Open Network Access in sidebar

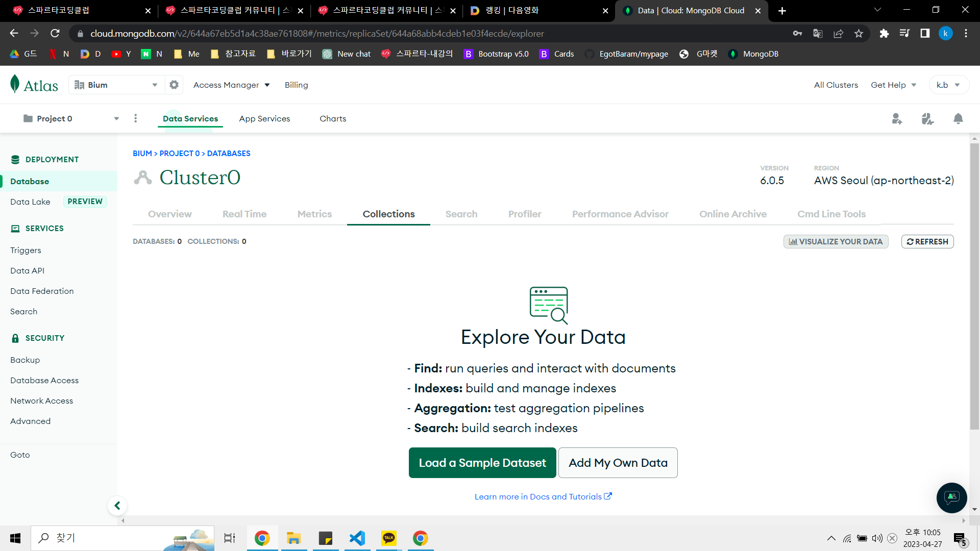42,400
